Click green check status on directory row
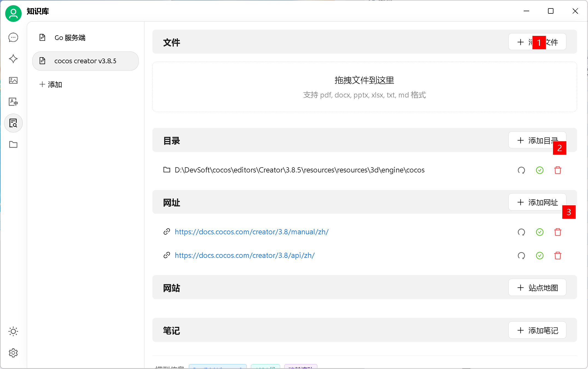The width and height of the screenshot is (588, 369). pyautogui.click(x=540, y=170)
